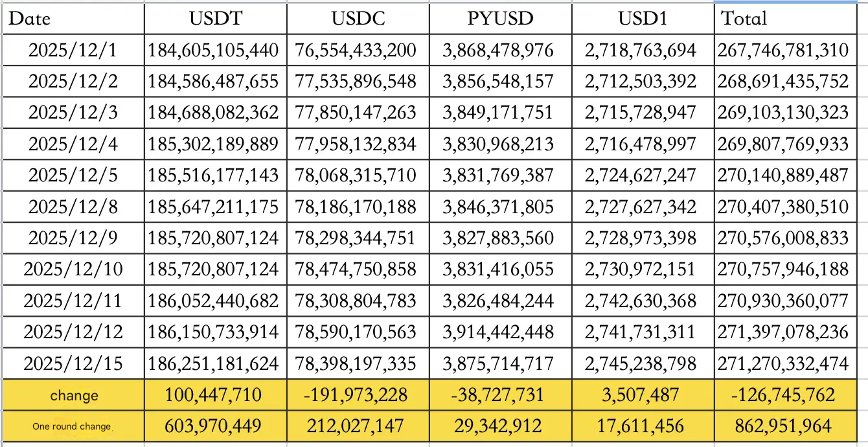Screen dimensions: 868x447
Task: Select the USDC header cell
Action: (358, 19)
